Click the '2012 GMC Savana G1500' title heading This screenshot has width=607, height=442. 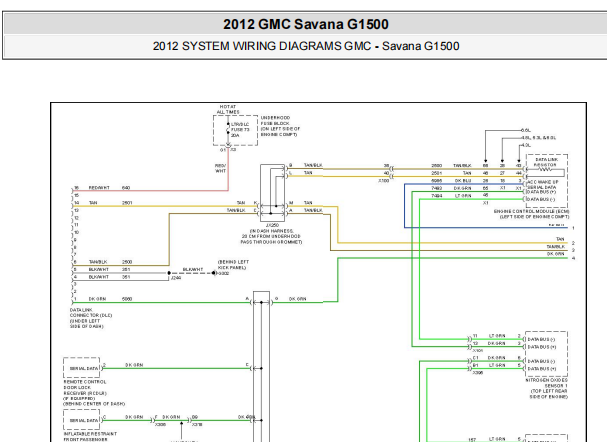[305, 24]
